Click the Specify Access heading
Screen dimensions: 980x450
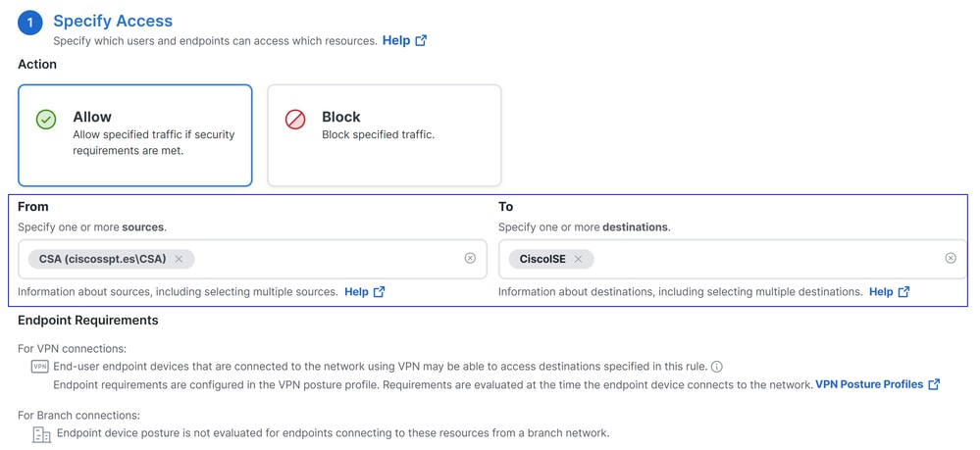[113, 22]
